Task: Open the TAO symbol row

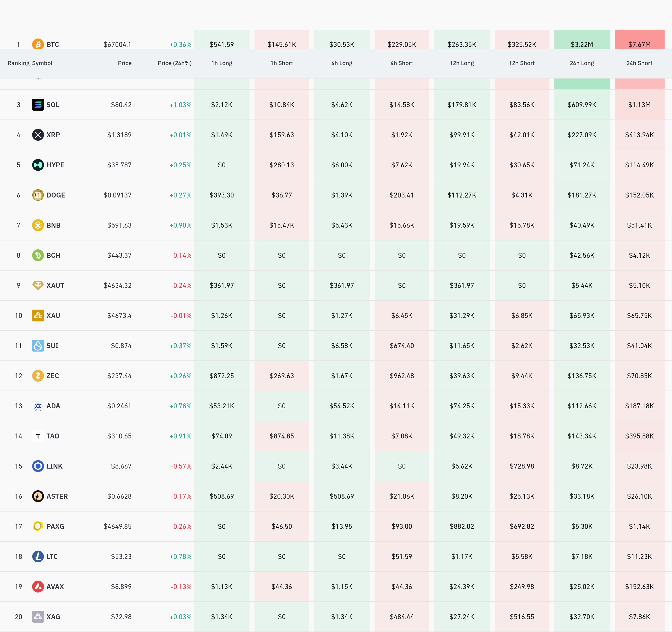Action: (52, 436)
